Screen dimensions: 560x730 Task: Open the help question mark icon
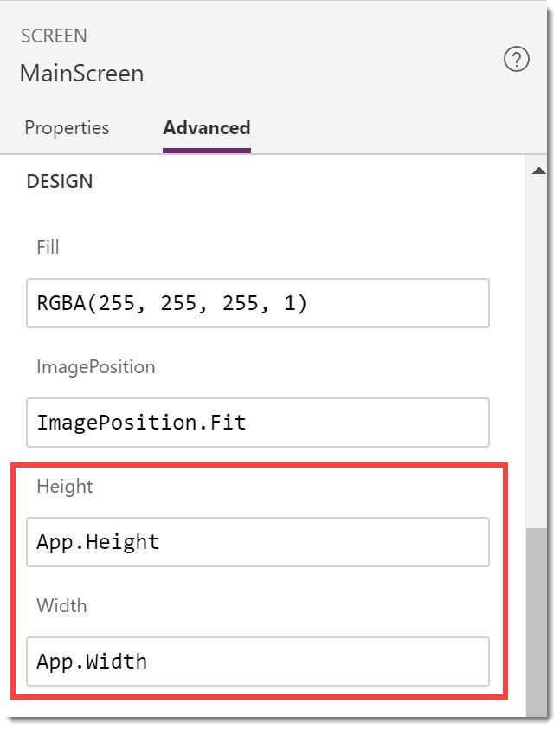click(516, 59)
